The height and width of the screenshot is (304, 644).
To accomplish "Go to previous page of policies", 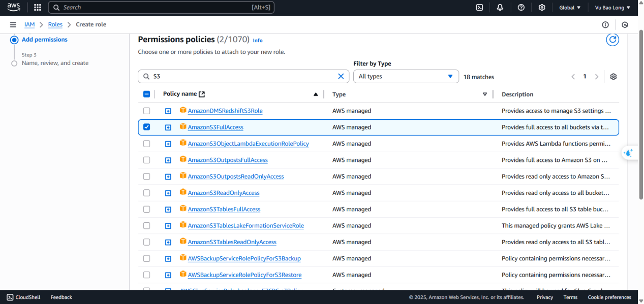I will 573,77.
